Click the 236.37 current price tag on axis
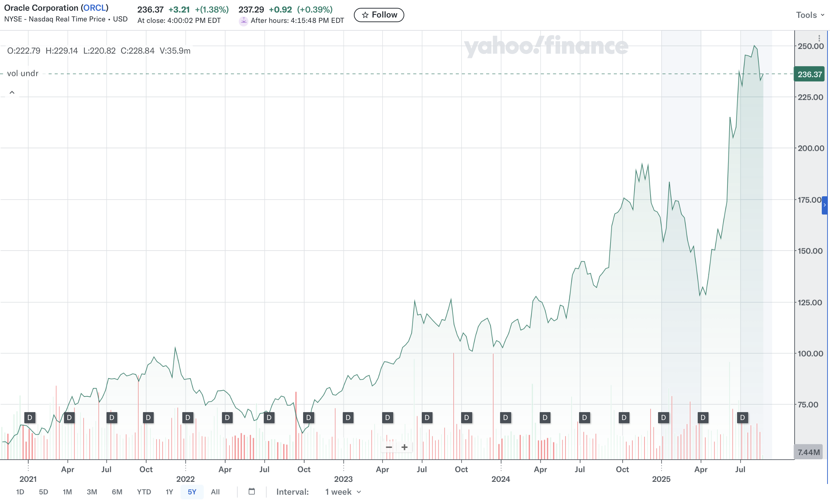The image size is (830, 504). point(809,74)
